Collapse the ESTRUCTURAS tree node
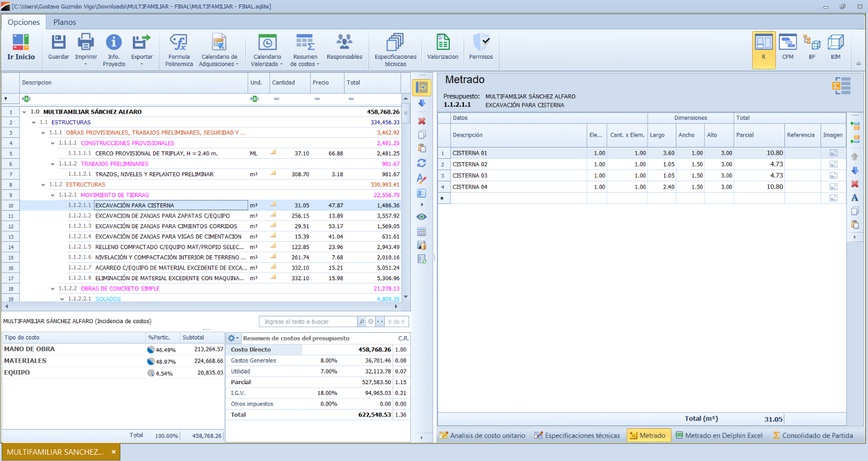 pos(34,123)
